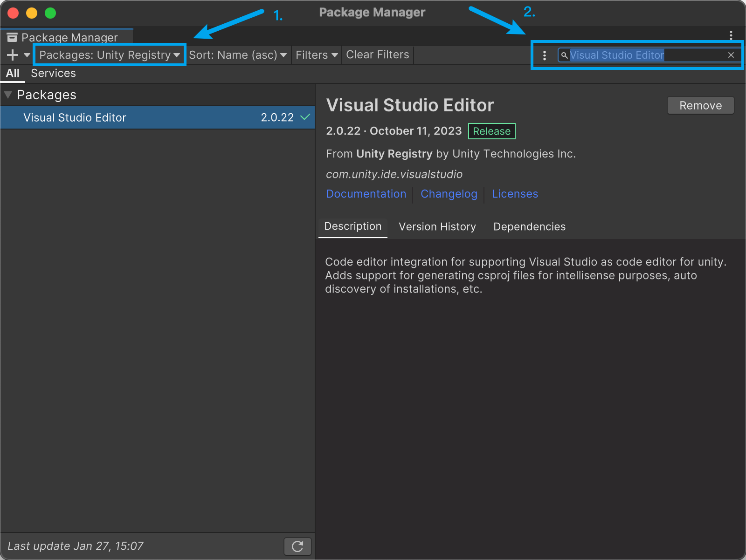Click the Remove button
This screenshot has width=746, height=560.
click(x=700, y=105)
